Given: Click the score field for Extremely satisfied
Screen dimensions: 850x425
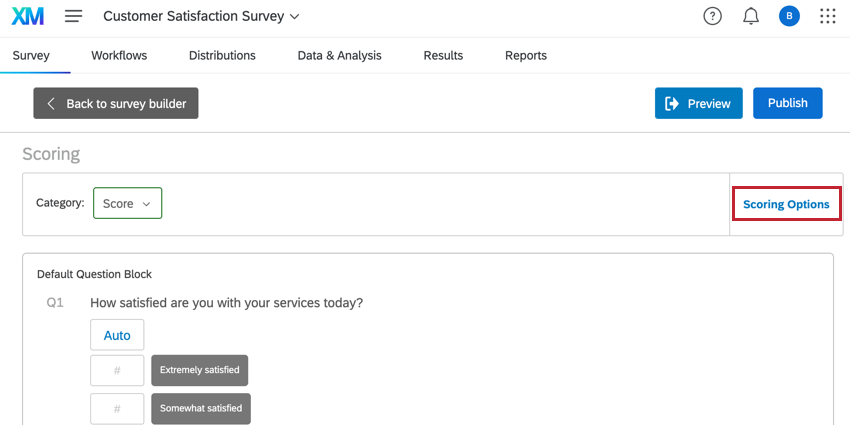Looking at the screenshot, I should (x=117, y=370).
